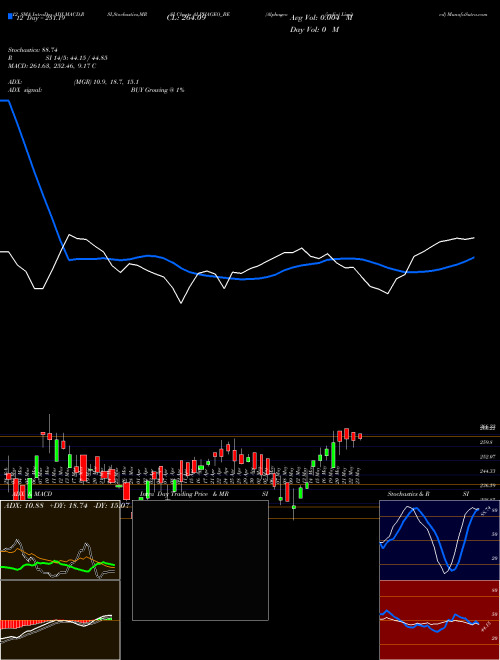This screenshot has height=660, width=500.
Task: Click the ADX indicator panel chart
Action: 60,540
